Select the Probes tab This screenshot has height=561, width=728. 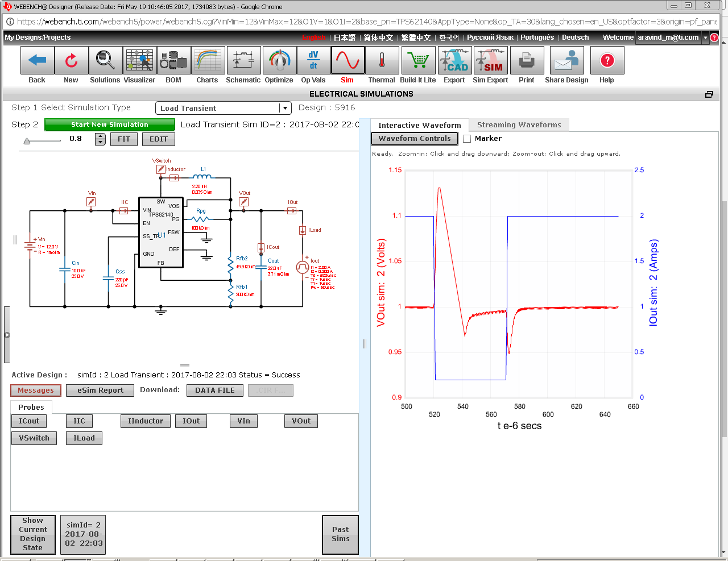tap(31, 407)
